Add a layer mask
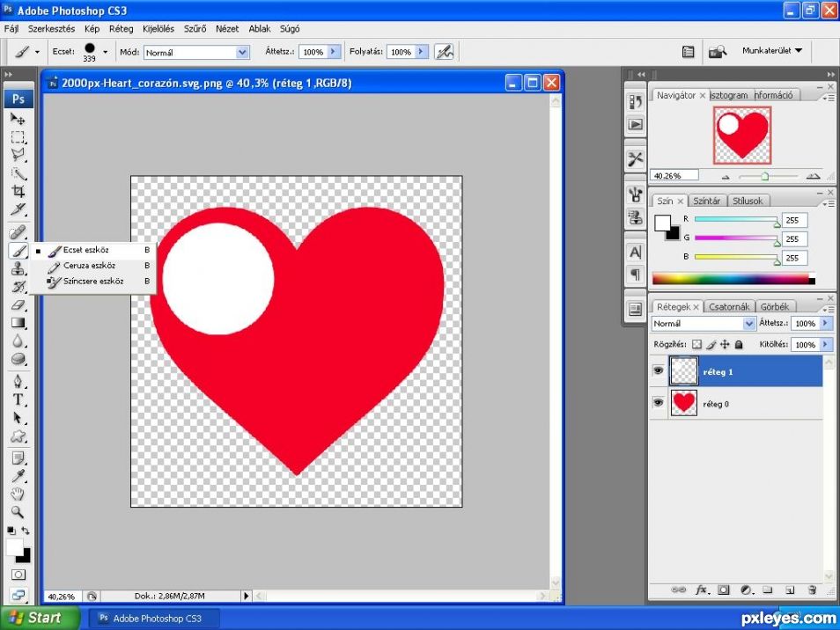Viewport: 840px width, 630px height. pyautogui.click(x=724, y=590)
